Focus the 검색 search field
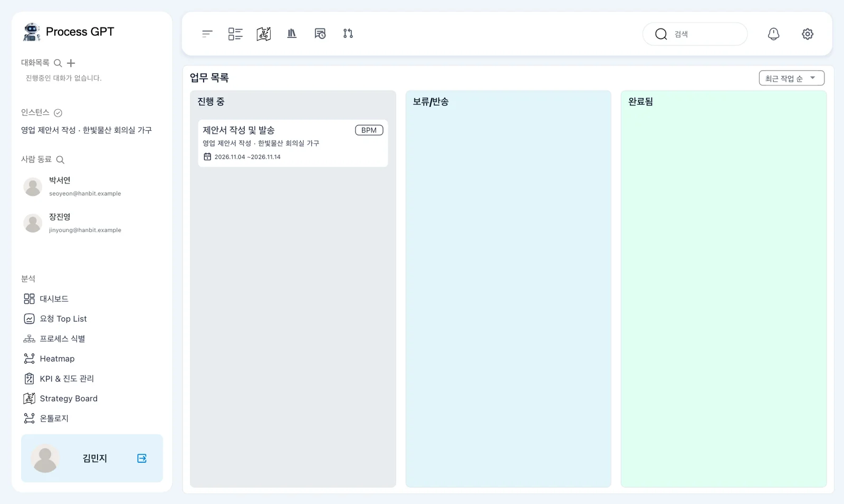844x504 pixels. [695, 34]
